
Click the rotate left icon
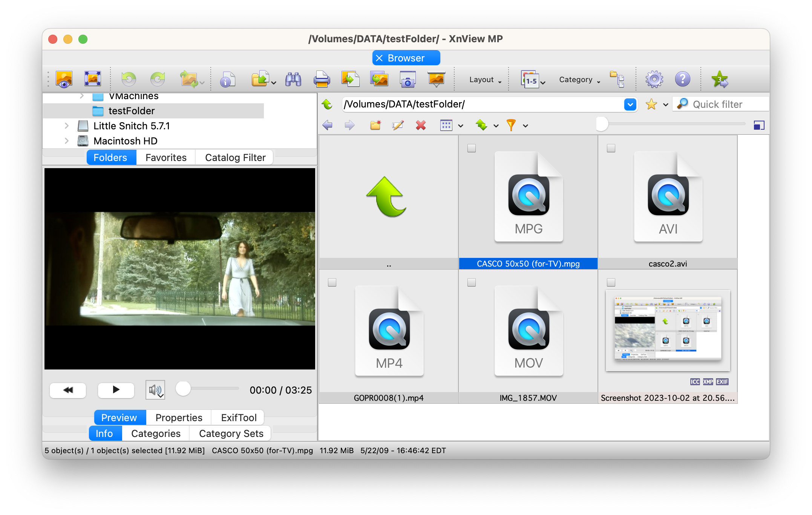(x=129, y=80)
